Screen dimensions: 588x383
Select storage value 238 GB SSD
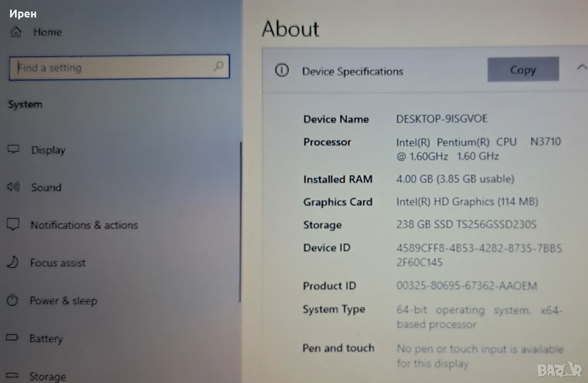[x=466, y=224]
